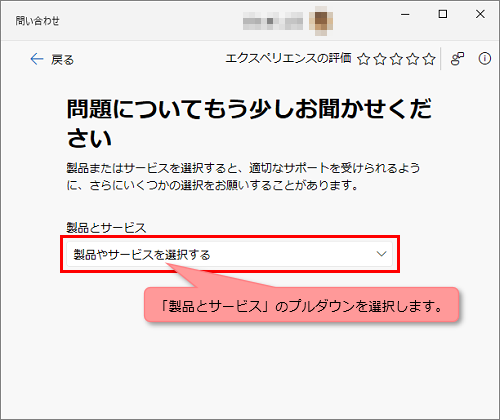
Task: Click the 問い合わせ window title
Action: click(37, 21)
